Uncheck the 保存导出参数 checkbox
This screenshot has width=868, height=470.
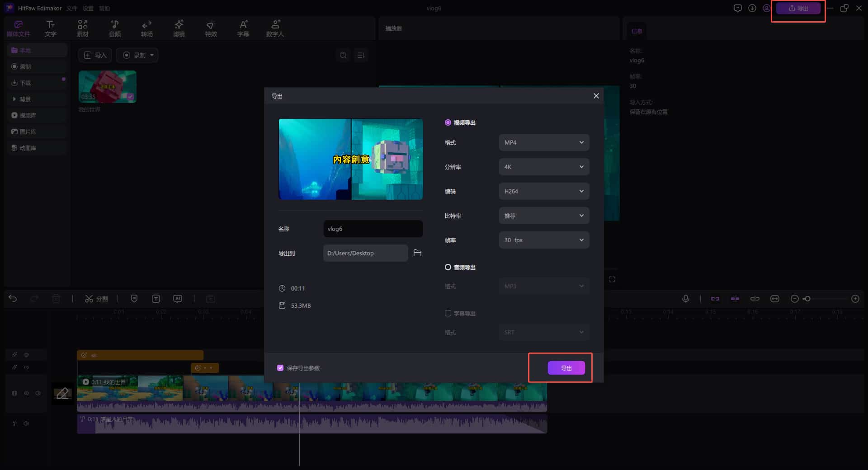(280, 368)
